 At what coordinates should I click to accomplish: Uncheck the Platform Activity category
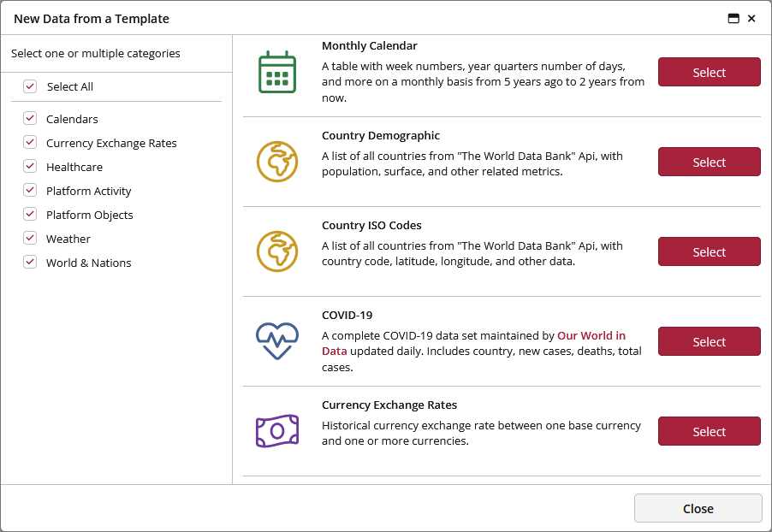click(30, 191)
